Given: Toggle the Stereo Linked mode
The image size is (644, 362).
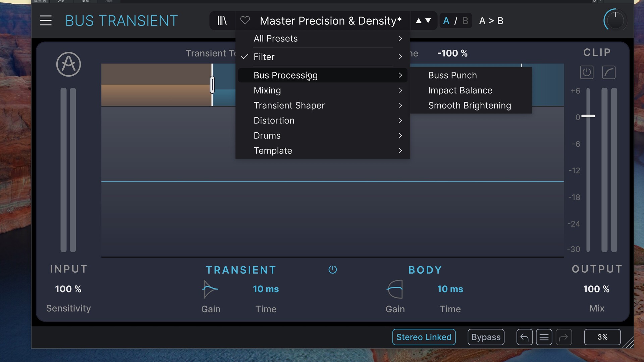Looking at the screenshot, I should (x=424, y=337).
